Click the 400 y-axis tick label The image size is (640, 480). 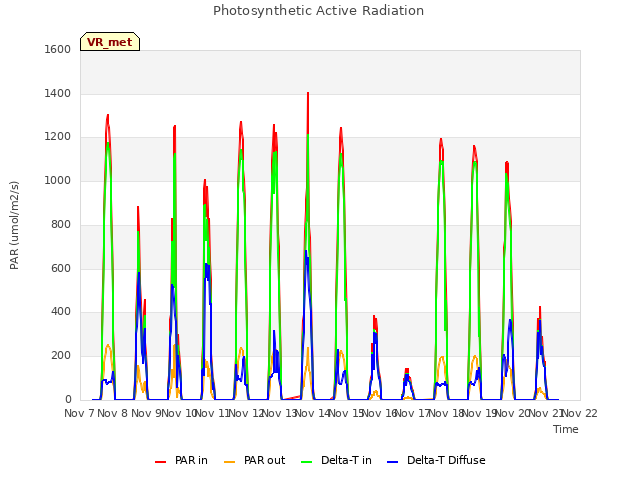pos(61,312)
